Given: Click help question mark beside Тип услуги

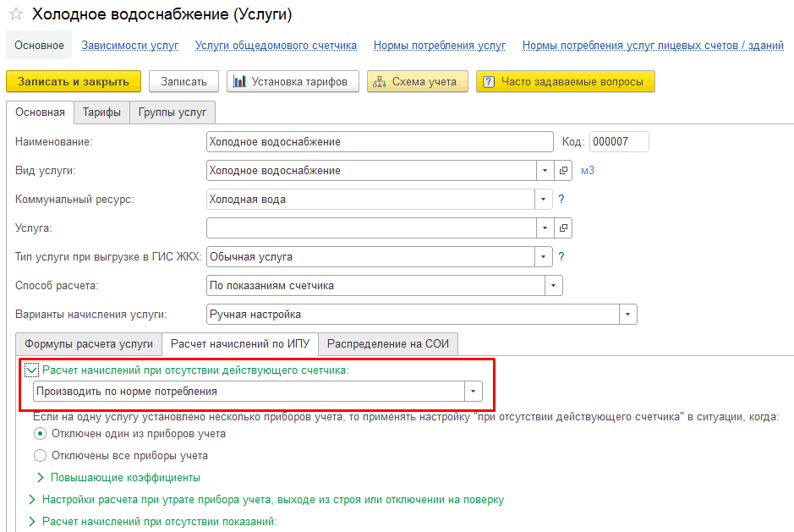Looking at the screenshot, I should click(x=561, y=256).
